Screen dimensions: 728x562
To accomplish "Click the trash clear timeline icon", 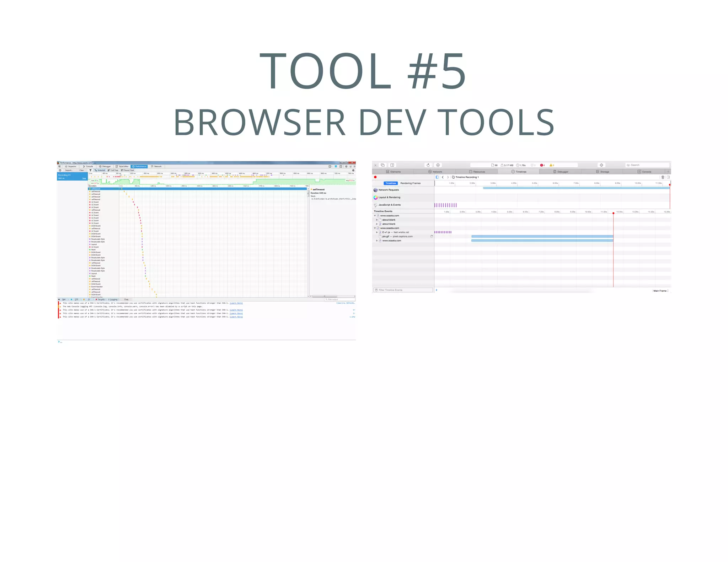I will click(663, 177).
